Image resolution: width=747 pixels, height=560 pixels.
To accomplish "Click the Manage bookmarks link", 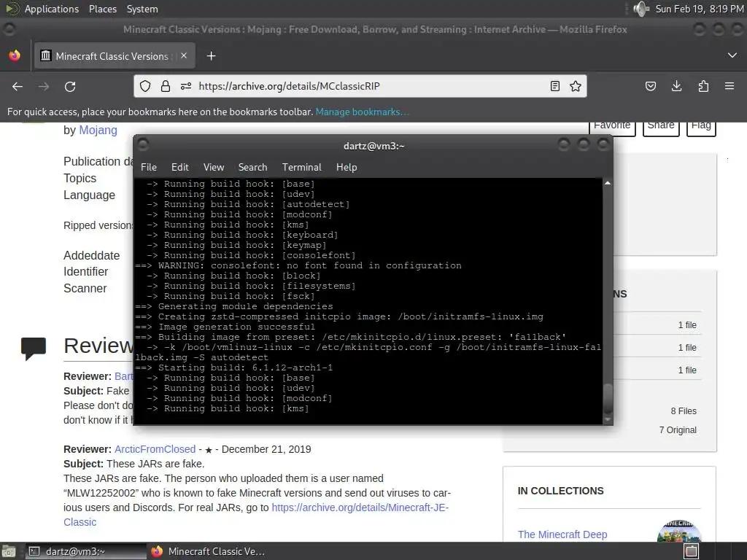I will point(362,112).
